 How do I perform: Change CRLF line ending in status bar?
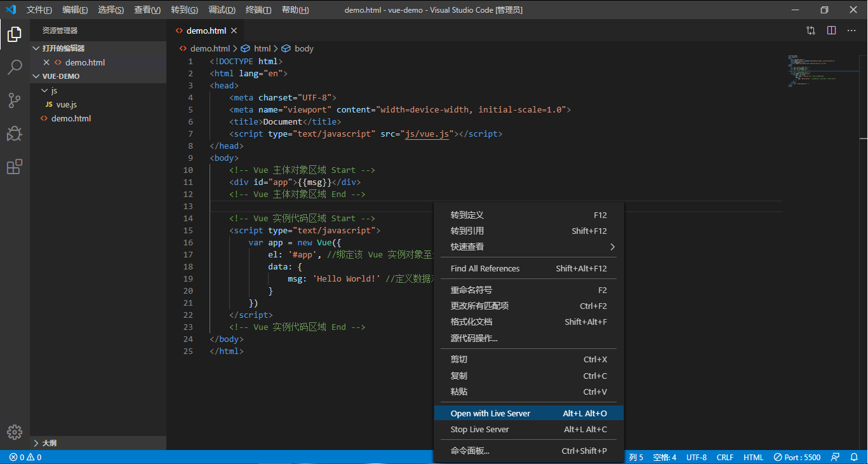tap(724, 457)
